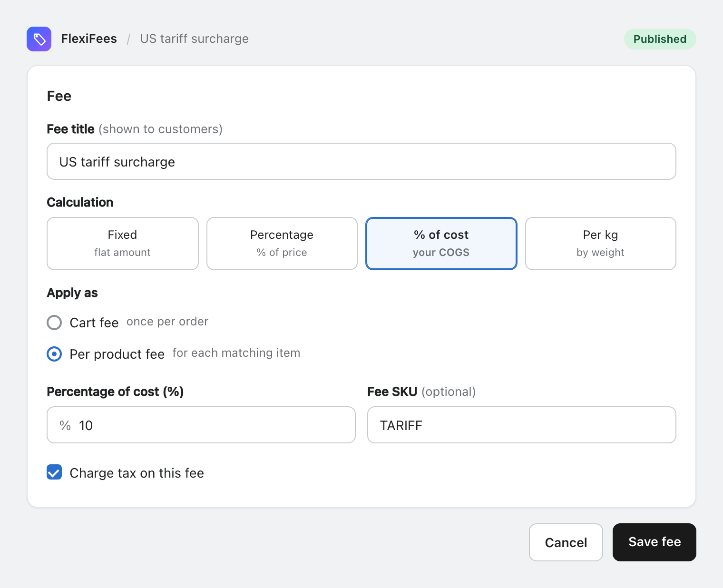Choose Percentage of price calculation
This screenshot has height=588, width=723.
(282, 244)
